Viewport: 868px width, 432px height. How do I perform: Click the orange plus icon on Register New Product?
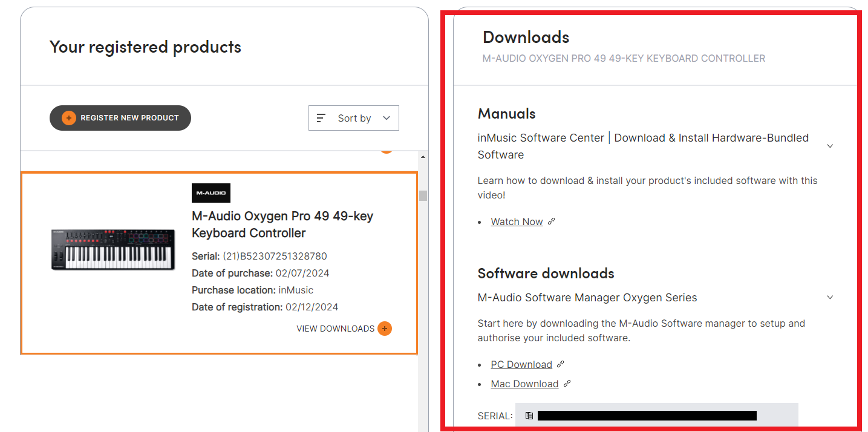click(x=69, y=118)
